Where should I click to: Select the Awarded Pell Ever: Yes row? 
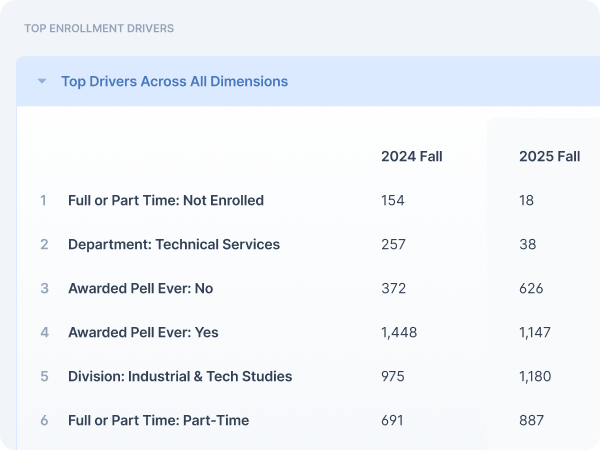click(142, 332)
